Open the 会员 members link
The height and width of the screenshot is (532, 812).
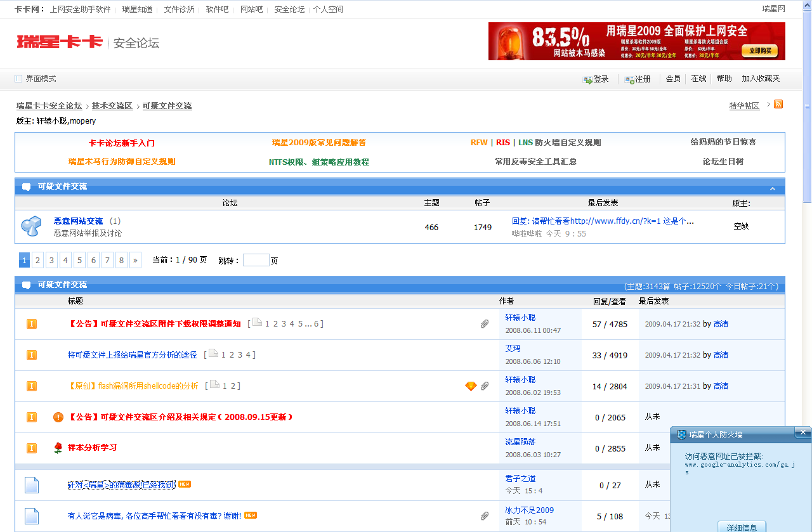(x=673, y=79)
